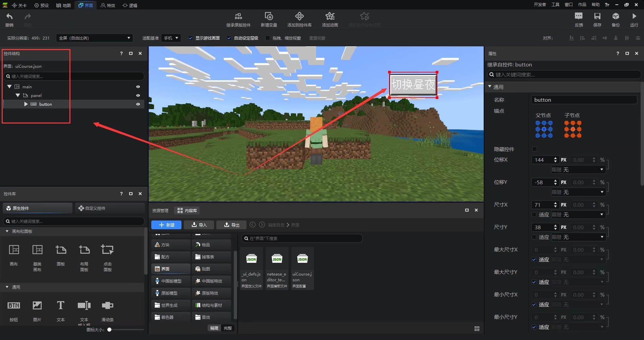Enable 适应 checkbox for 尺寸X
Screen dimensions: 644x340
click(x=534, y=214)
